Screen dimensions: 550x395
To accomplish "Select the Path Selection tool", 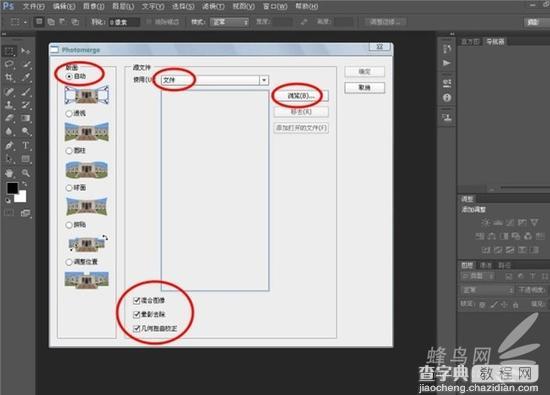I will [9, 159].
